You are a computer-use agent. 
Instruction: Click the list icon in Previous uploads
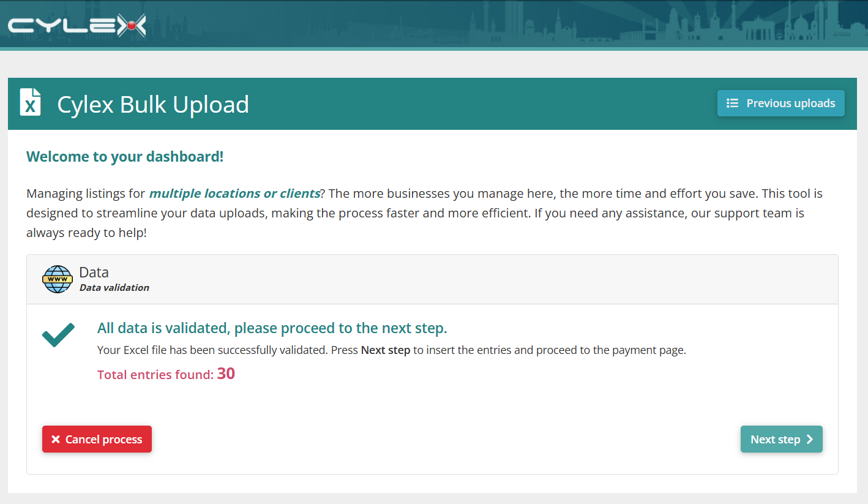point(732,103)
